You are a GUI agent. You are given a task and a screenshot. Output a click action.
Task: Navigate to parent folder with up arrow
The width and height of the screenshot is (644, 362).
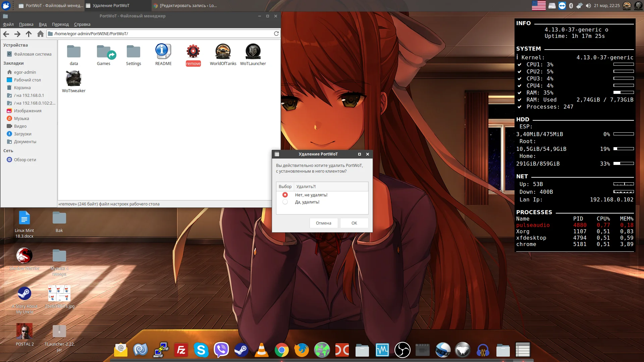(x=29, y=34)
